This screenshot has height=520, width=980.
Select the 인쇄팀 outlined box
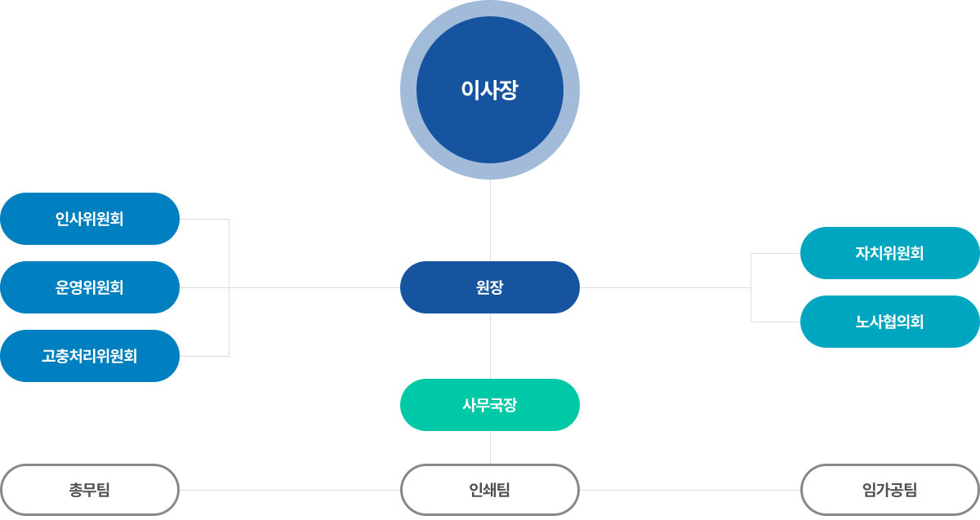coord(490,490)
